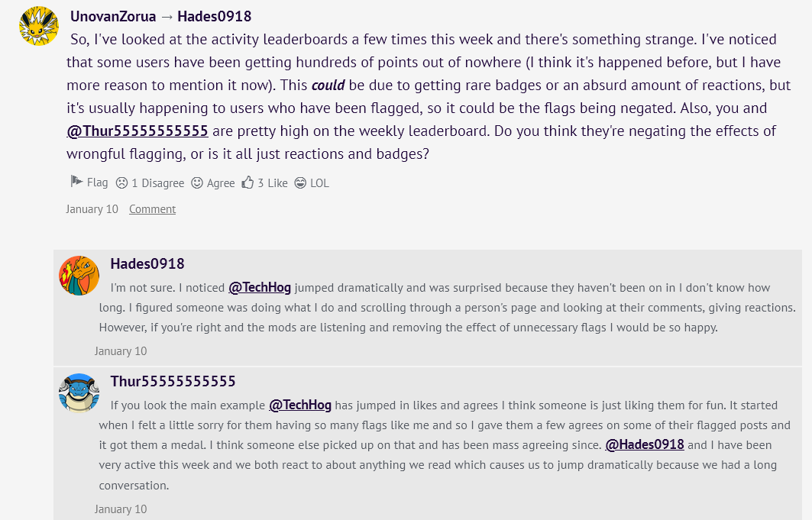Click the Disagree frowning face icon
This screenshot has height=520, width=812.
tap(122, 182)
